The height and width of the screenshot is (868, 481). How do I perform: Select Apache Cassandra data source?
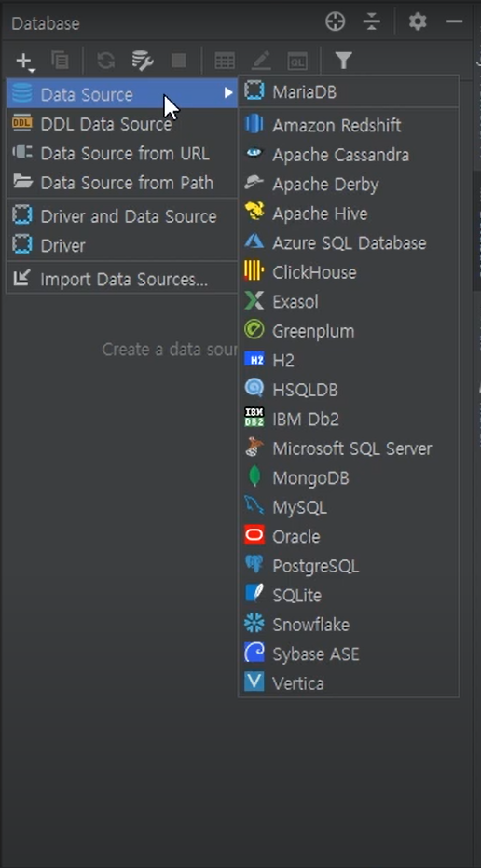(x=348, y=155)
